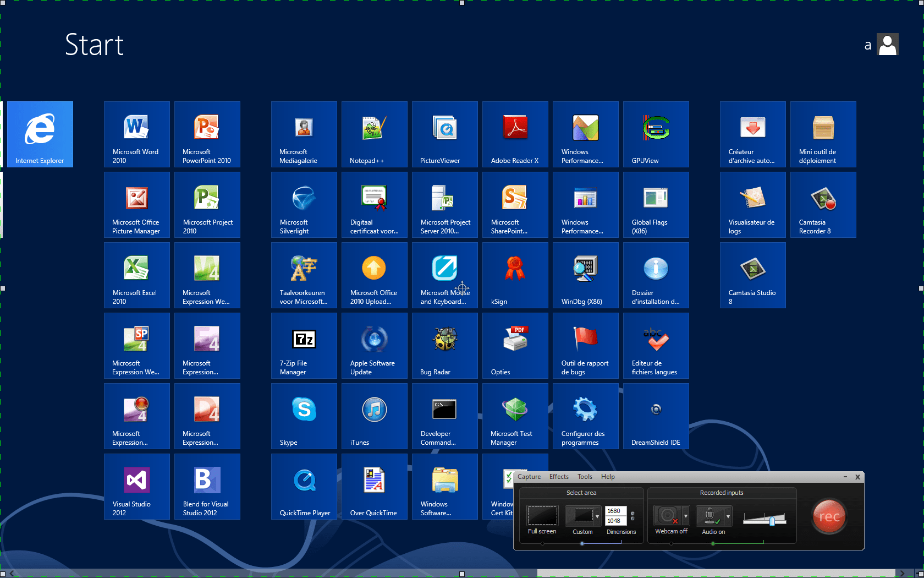924x578 pixels.
Task: Open Microsoft Office Picture Manager tile
Action: point(137,205)
